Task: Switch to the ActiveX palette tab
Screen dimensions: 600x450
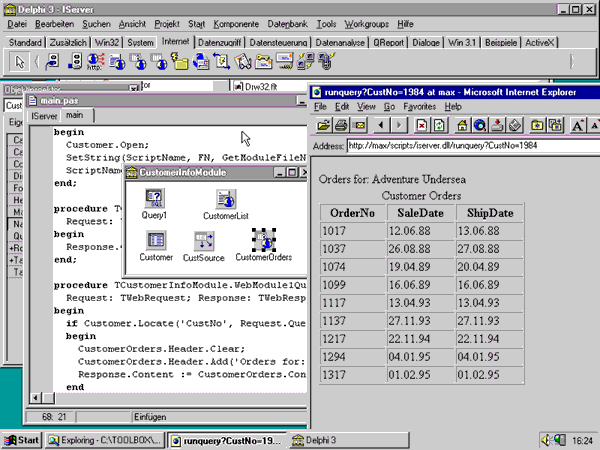Action: pyautogui.click(x=540, y=42)
